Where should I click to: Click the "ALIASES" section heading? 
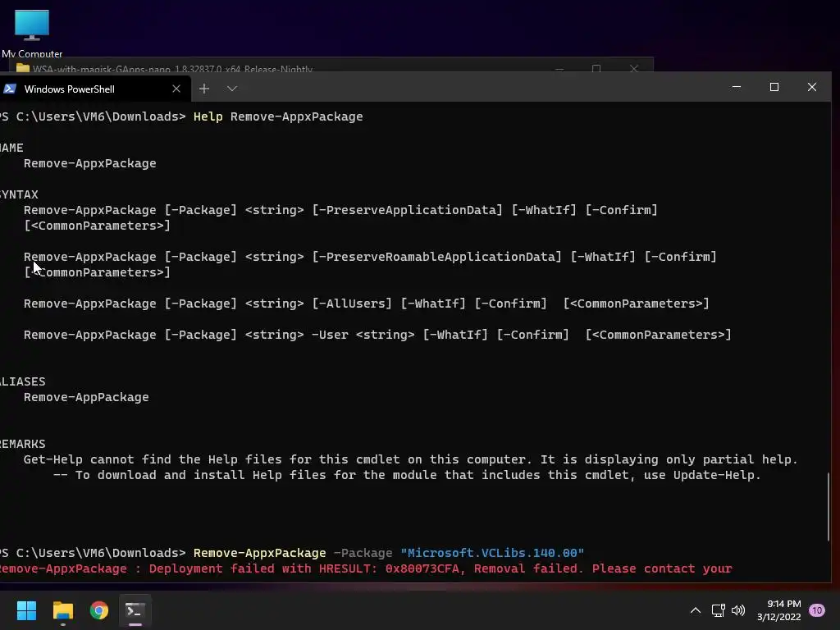[22, 382]
